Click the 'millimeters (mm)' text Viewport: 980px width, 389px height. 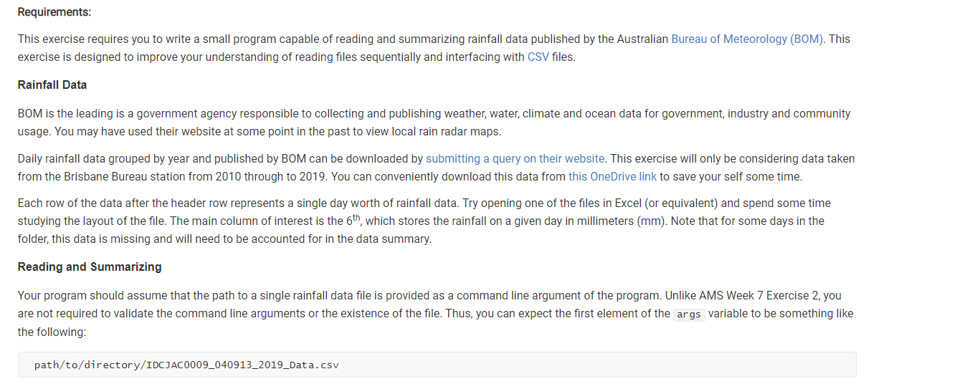click(x=623, y=221)
